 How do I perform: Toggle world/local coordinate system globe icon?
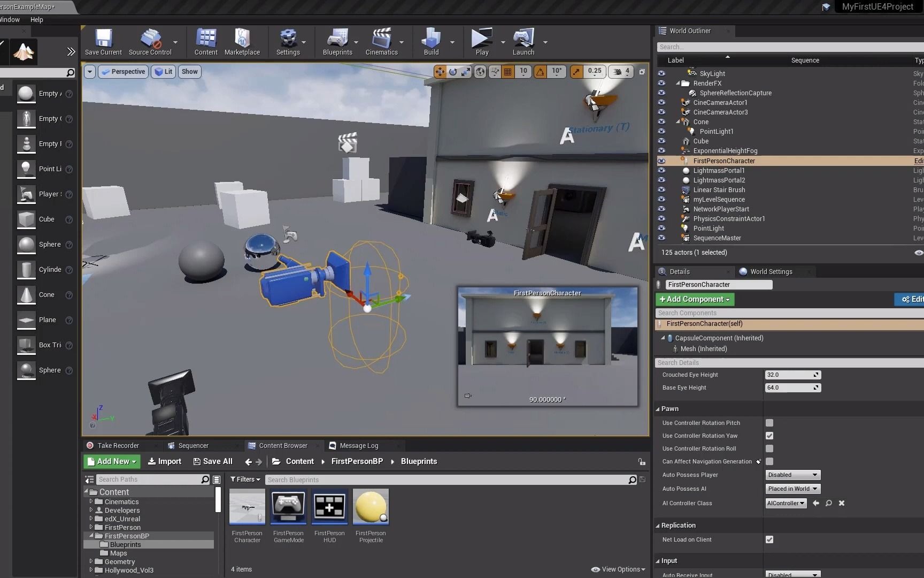point(480,72)
